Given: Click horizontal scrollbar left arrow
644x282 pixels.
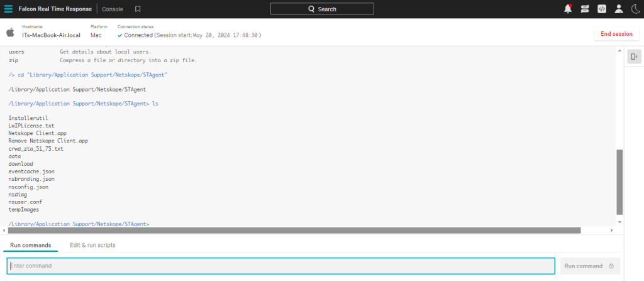Looking at the screenshot, I should pos(4,230).
